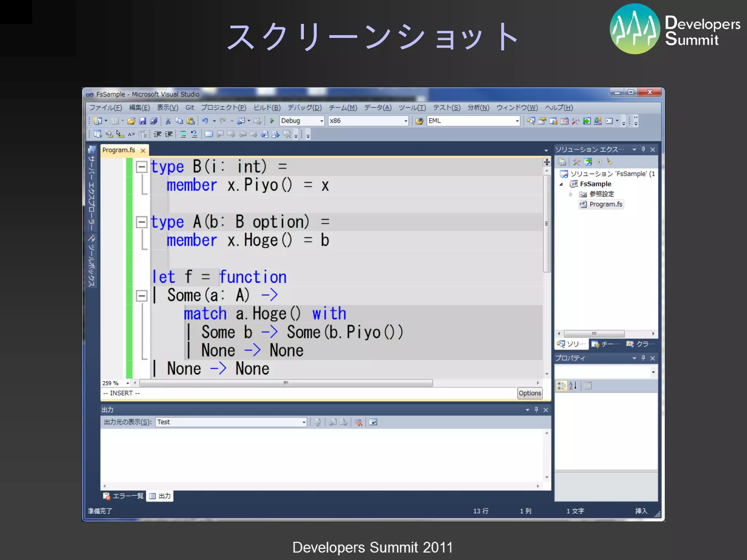
Task: Open the ビルド(B) menu
Action: [267, 108]
